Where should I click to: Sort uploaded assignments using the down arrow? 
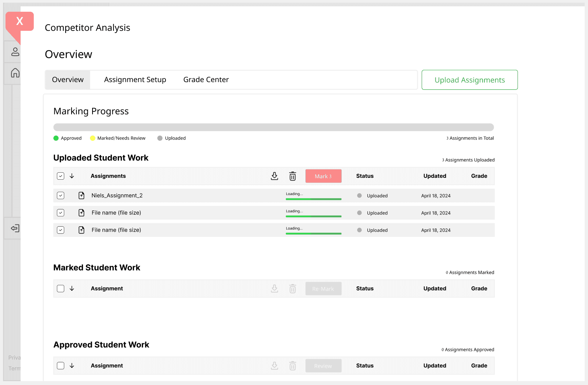pos(72,176)
